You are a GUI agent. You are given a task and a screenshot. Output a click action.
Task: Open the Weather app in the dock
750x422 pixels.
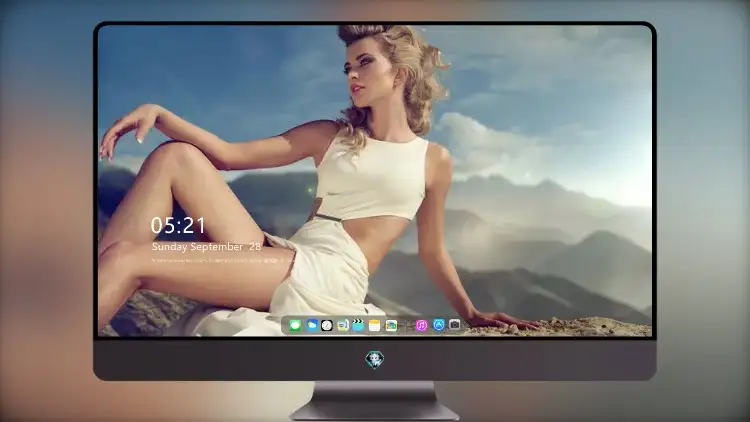[312, 325]
